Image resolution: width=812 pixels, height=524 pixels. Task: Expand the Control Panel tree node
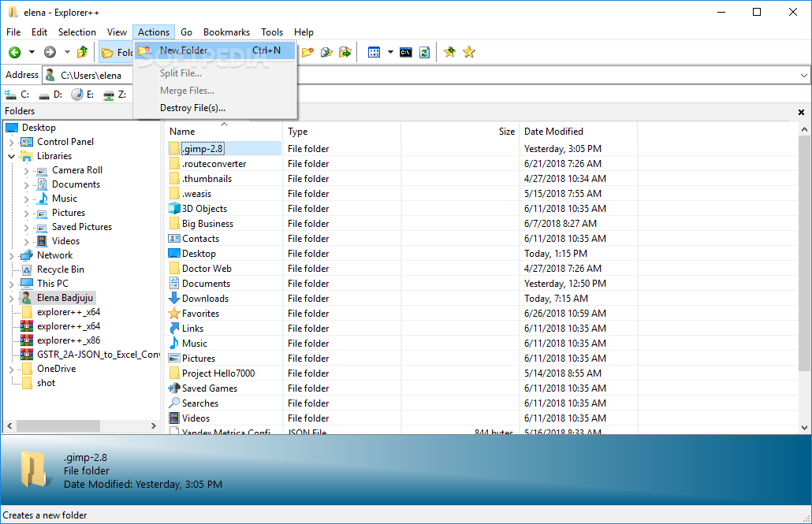click(11, 142)
